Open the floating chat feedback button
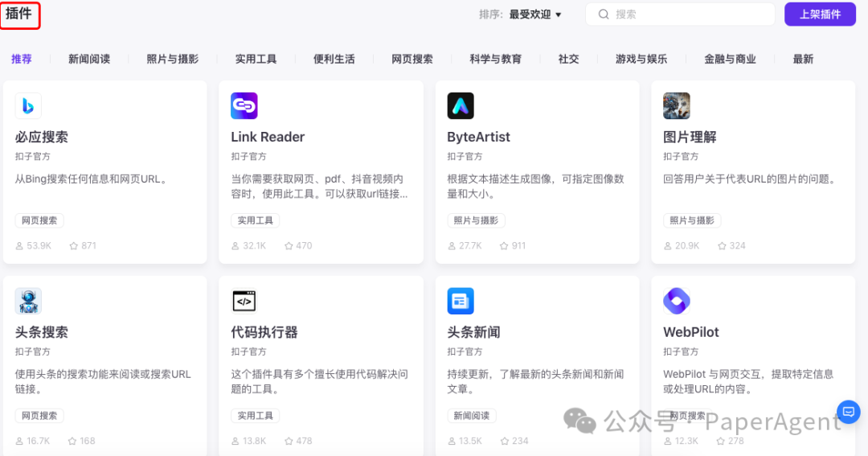The height and width of the screenshot is (456, 868). (848, 412)
